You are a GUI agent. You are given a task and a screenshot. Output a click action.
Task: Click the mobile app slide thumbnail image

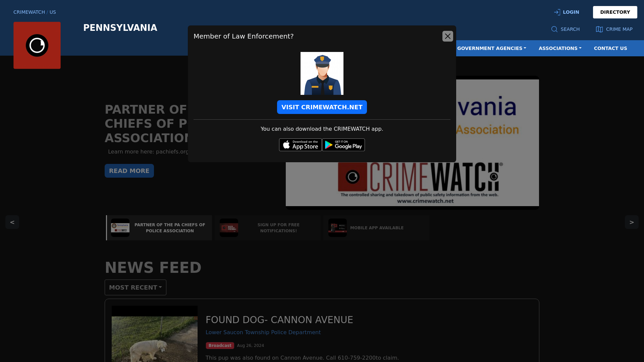(x=337, y=228)
